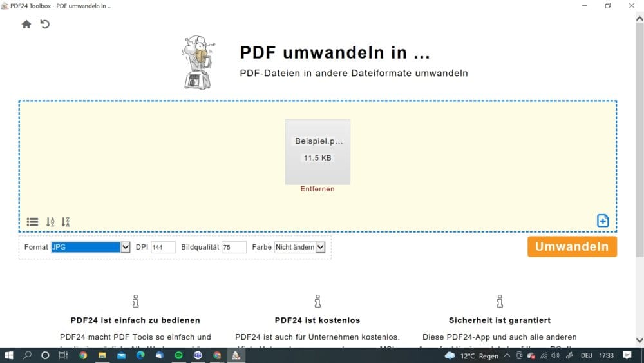
Task: Click the 'PDF24 ist einfach zu bedienen' heading
Action: coord(135,320)
